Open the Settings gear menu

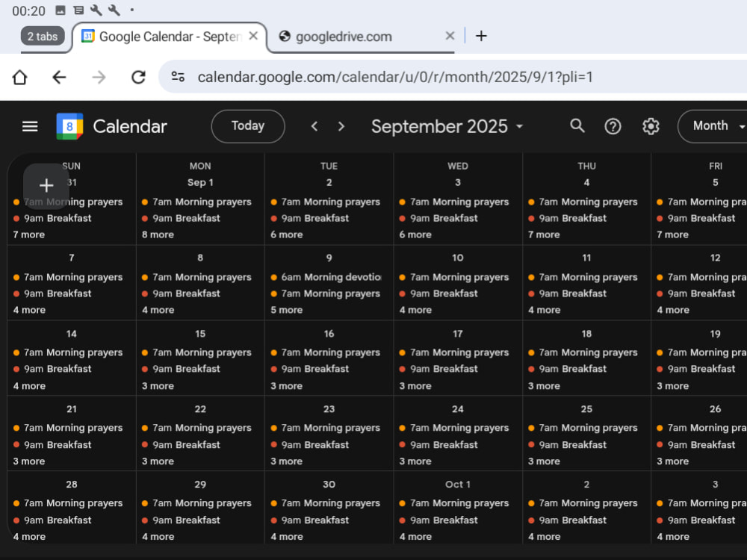(651, 126)
